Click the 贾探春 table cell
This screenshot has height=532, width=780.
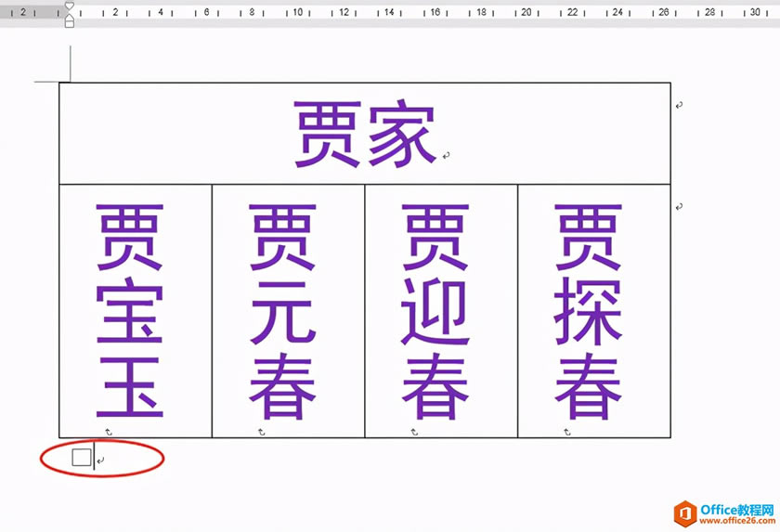coord(594,311)
